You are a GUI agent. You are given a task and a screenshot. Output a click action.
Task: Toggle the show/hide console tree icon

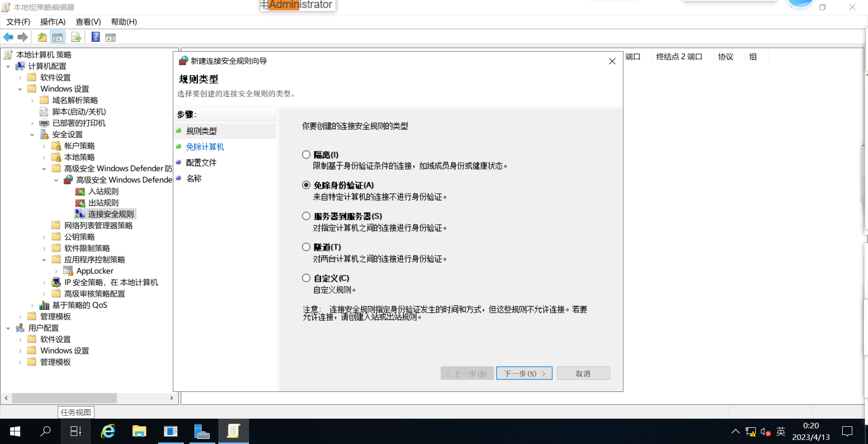pyautogui.click(x=58, y=37)
